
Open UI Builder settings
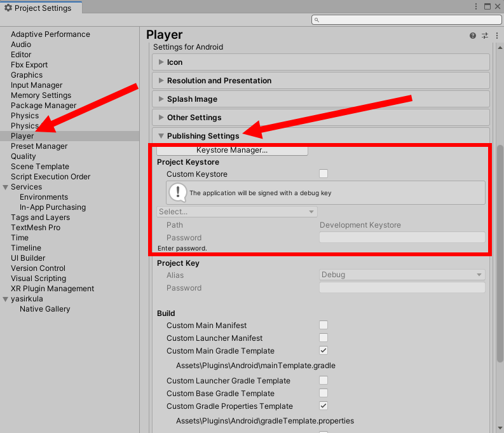[28, 258]
